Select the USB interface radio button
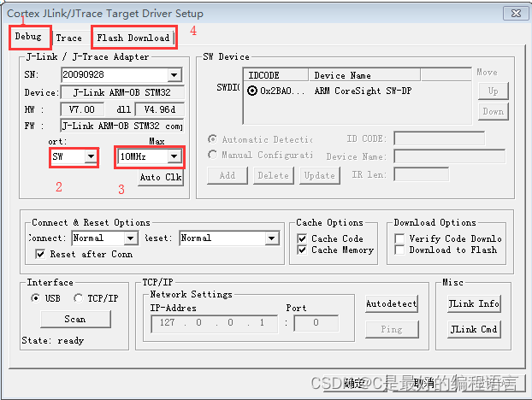The height and width of the screenshot is (400, 532). point(35,298)
